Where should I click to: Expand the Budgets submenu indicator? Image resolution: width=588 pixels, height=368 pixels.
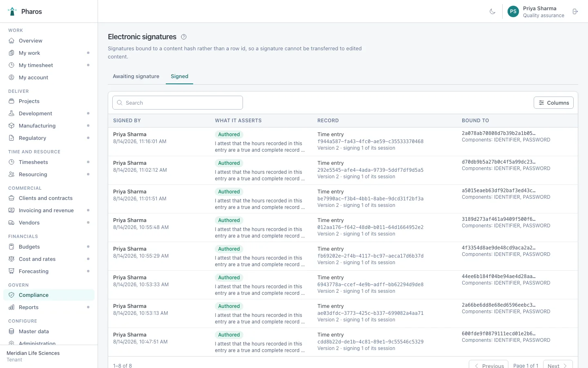pos(88,247)
